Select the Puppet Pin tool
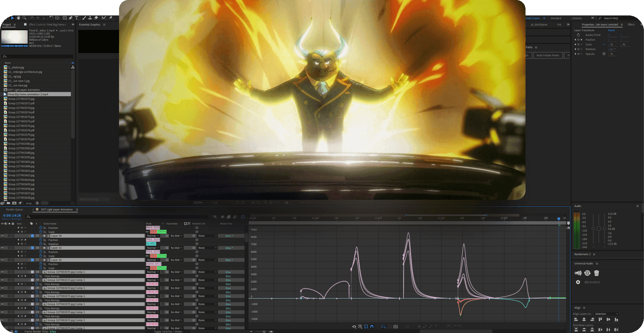 click(111, 18)
